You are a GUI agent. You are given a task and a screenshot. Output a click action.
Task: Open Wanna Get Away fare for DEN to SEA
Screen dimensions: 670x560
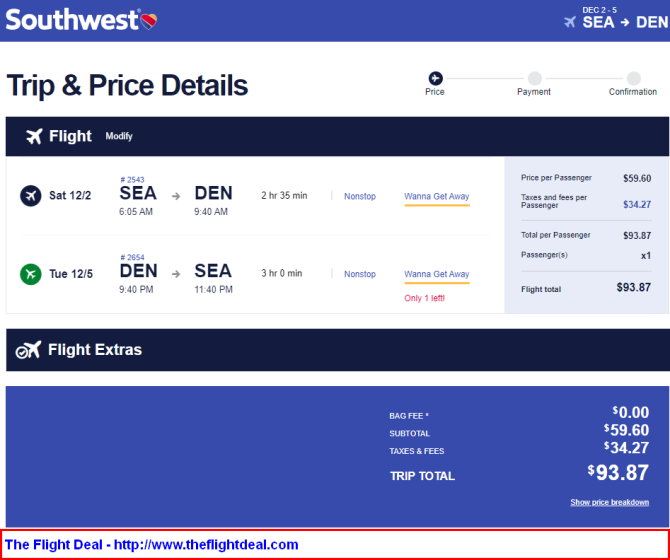tap(437, 274)
